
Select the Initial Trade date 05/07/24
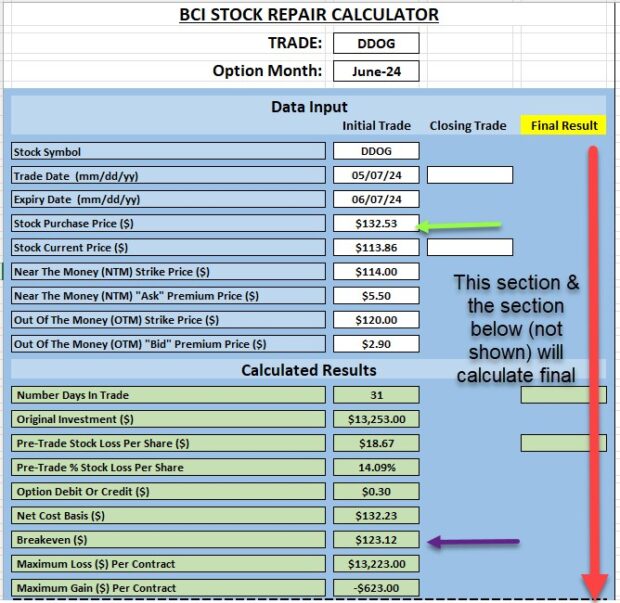point(376,175)
